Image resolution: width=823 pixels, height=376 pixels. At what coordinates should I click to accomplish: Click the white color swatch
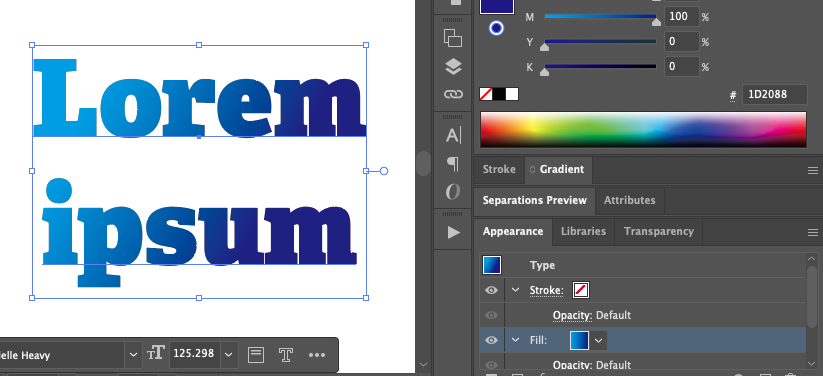pos(512,94)
